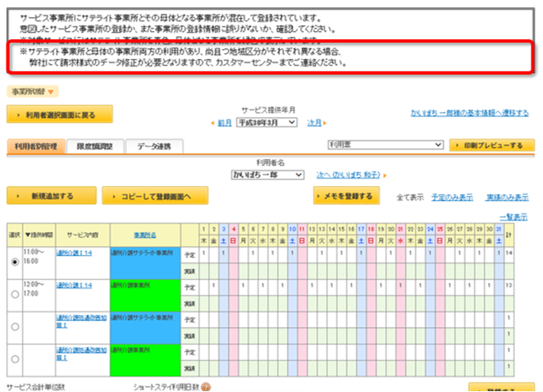
Task: Open the 平成30年3月 service month dropdown
Action: click(267, 122)
